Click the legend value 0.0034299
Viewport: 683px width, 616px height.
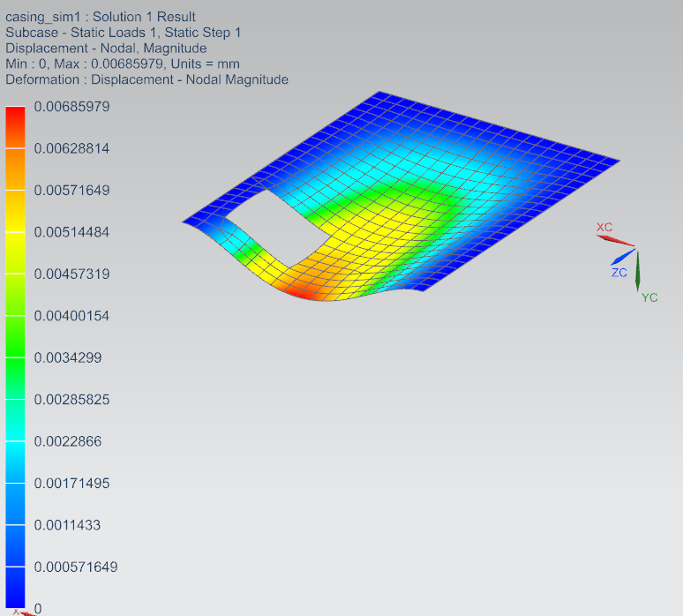68,357
